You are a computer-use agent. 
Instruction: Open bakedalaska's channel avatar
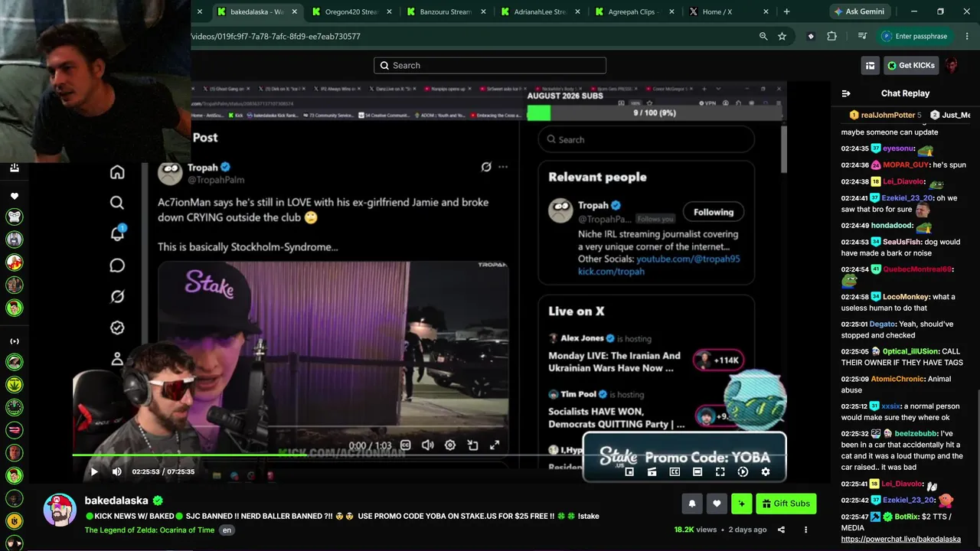click(60, 510)
